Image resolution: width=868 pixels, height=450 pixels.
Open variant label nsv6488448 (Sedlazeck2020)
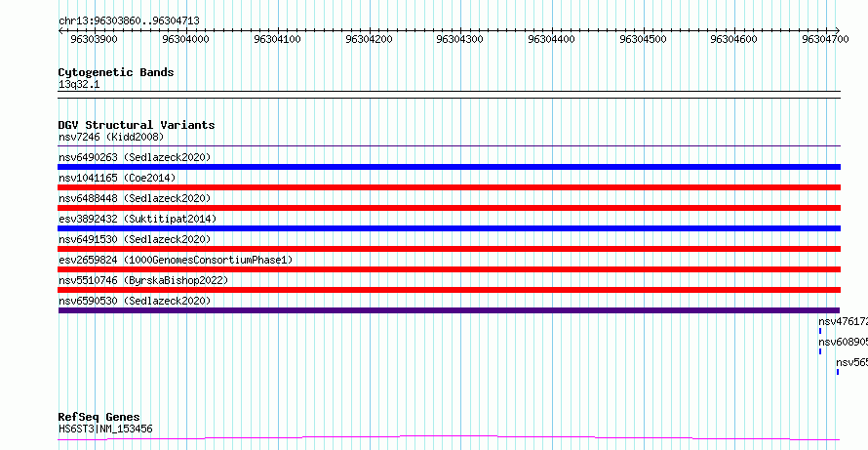point(135,198)
